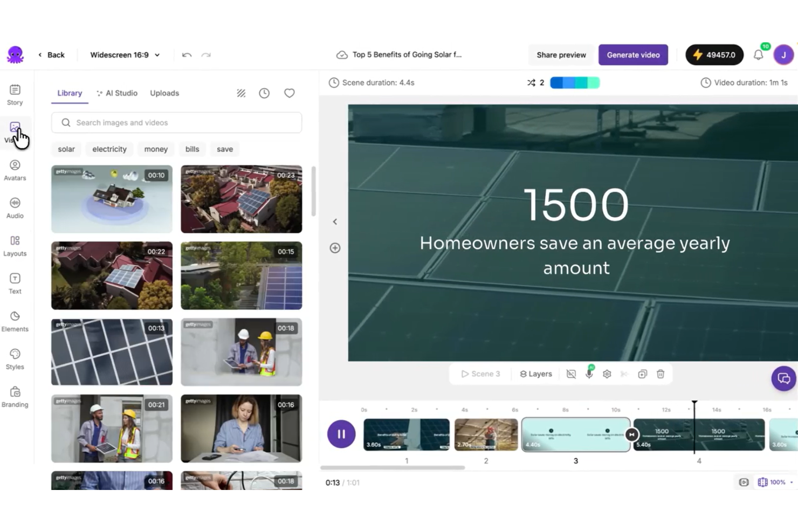The width and height of the screenshot is (798, 532).
Task: Select the 00:22 solar roof clip
Action: (x=112, y=275)
